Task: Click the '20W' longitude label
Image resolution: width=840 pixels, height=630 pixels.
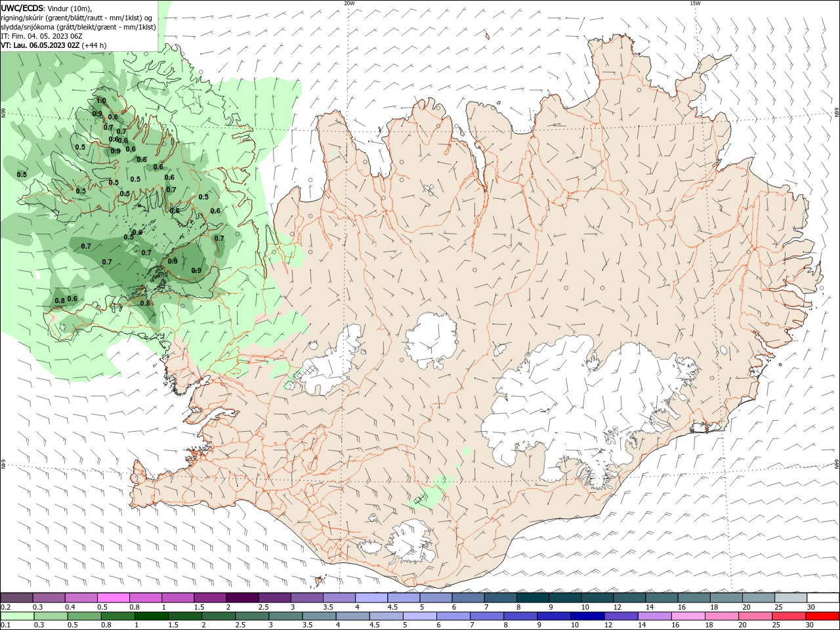Action: 349,3
